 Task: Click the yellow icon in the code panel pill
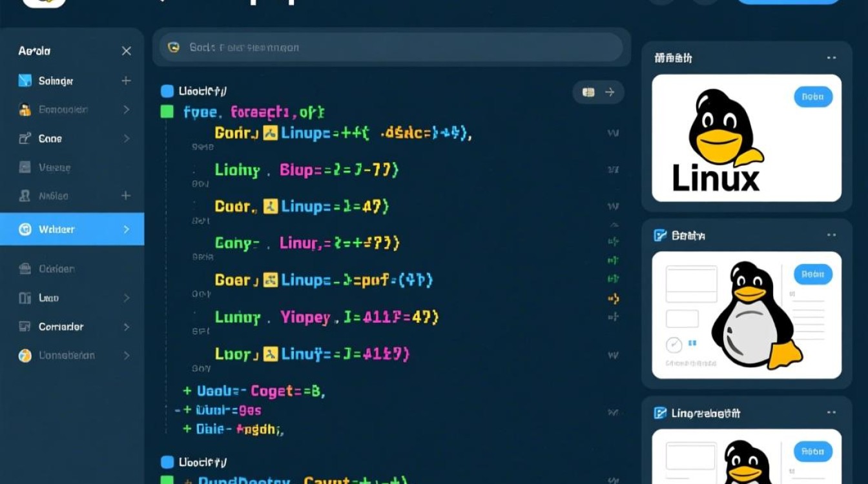588,92
